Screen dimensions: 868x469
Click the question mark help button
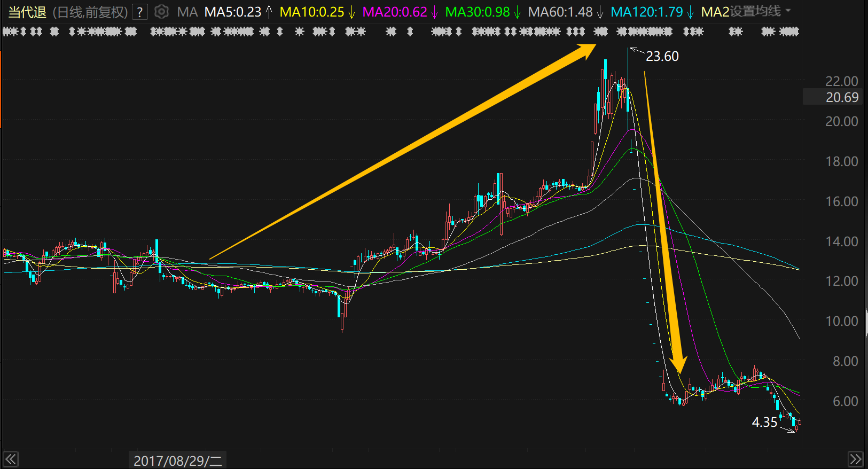tap(140, 12)
